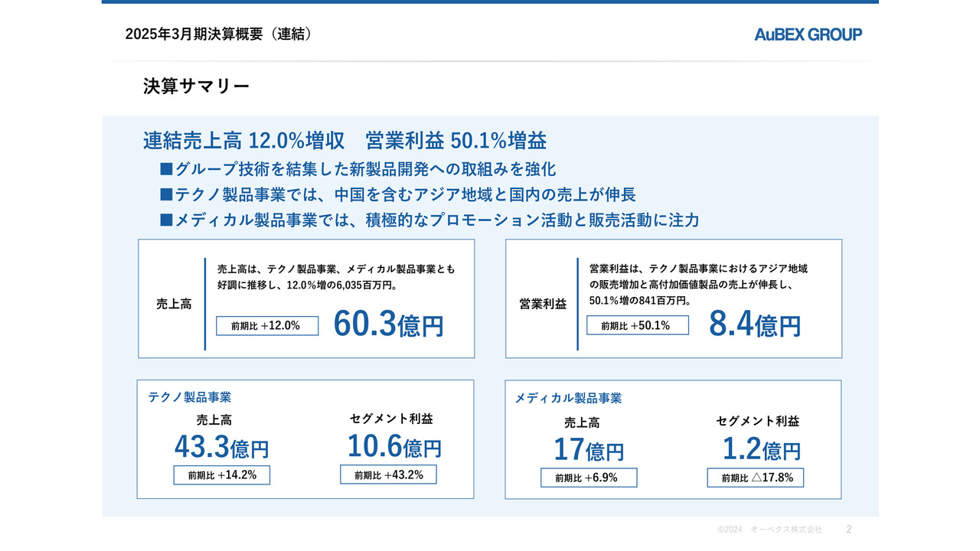
Task: Click セグメント利益 label in テクノ製品事業 card
Action: click(391, 419)
